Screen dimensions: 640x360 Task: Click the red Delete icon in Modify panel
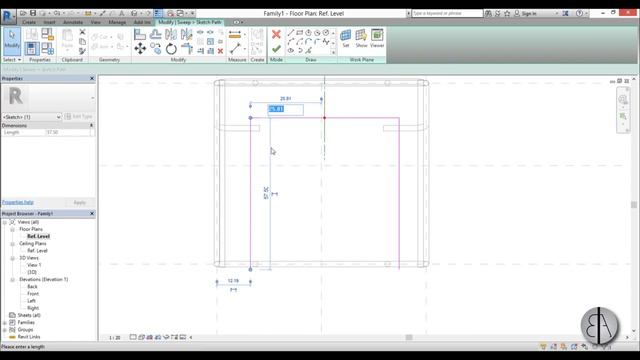[x=220, y=51]
